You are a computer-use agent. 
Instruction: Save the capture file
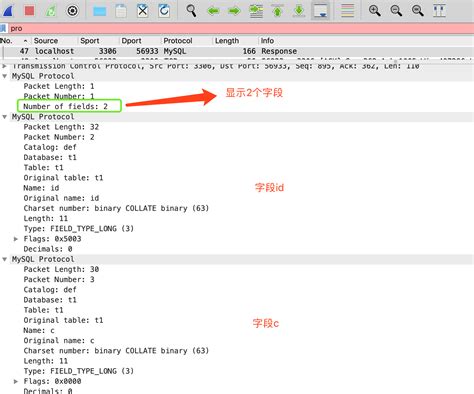click(121, 11)
